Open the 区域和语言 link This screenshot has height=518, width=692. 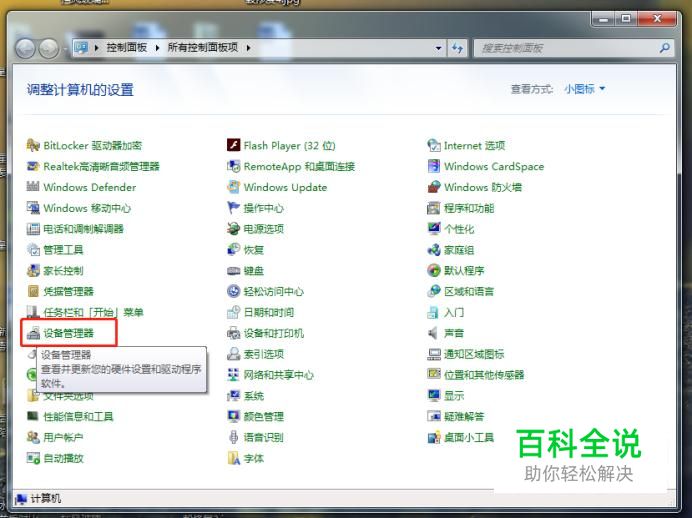click(469, 291)
